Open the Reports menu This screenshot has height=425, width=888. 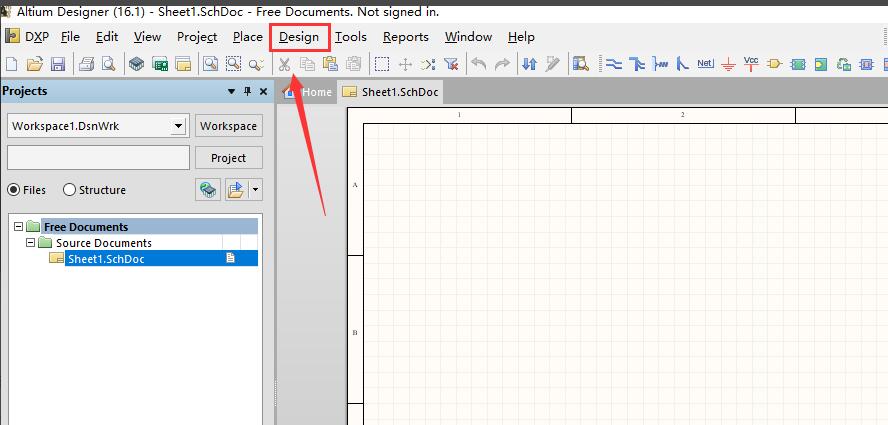[405, 37]
